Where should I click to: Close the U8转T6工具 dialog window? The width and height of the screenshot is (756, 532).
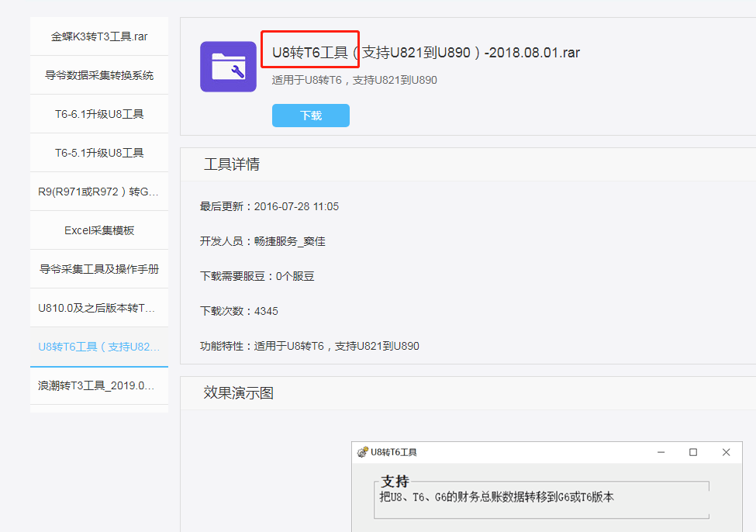coord(726,452)
